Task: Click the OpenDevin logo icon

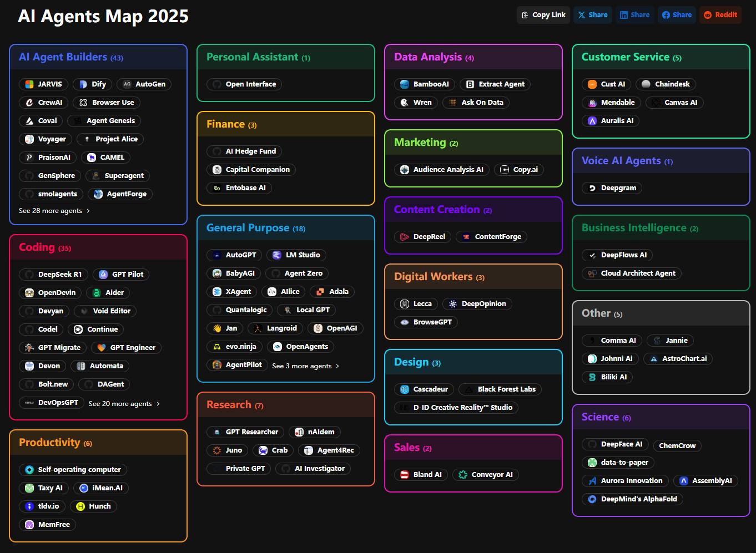Action: 29,293
